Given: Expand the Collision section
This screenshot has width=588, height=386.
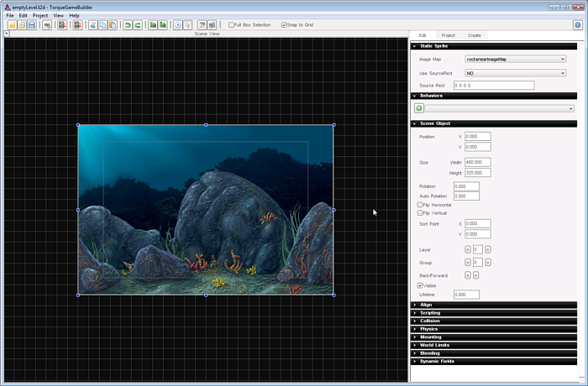Looking at the screenshot, I should pos(430,321).
